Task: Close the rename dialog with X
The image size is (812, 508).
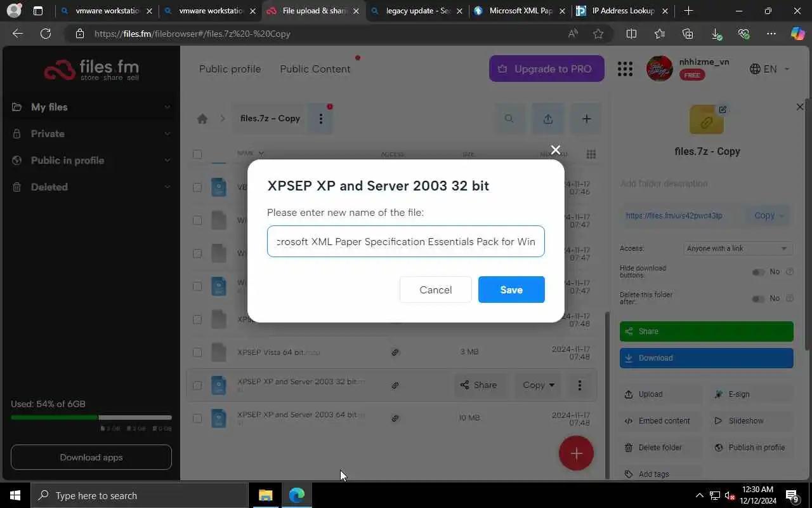Action: (556, 150)
